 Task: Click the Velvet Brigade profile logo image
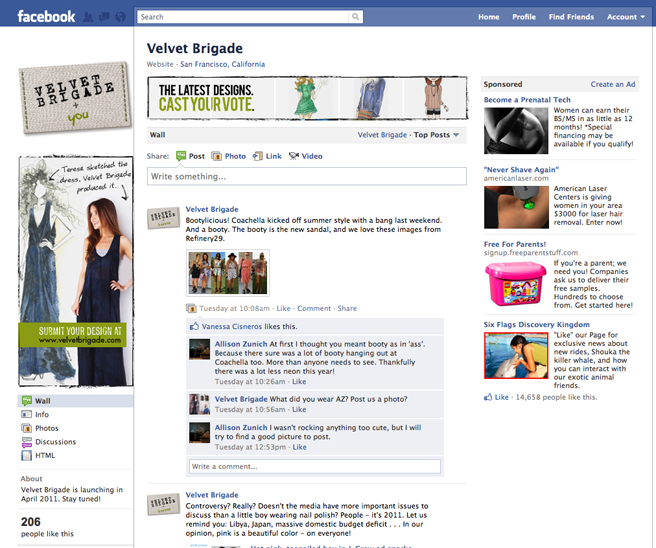(x=75, y=98)
